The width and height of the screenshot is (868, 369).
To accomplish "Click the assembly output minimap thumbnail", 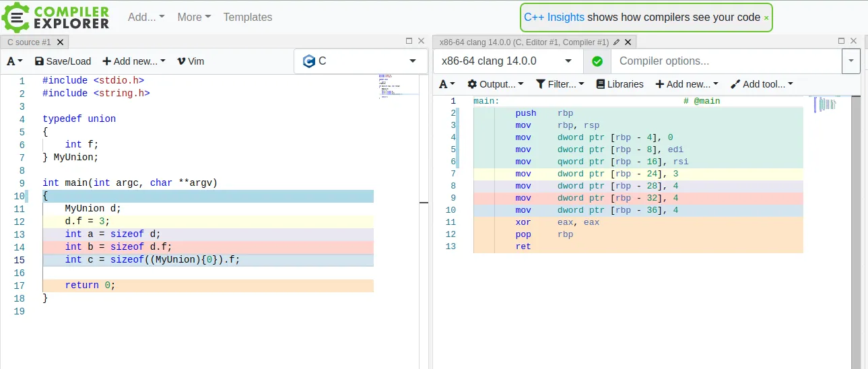I will (x=826, y=104).
